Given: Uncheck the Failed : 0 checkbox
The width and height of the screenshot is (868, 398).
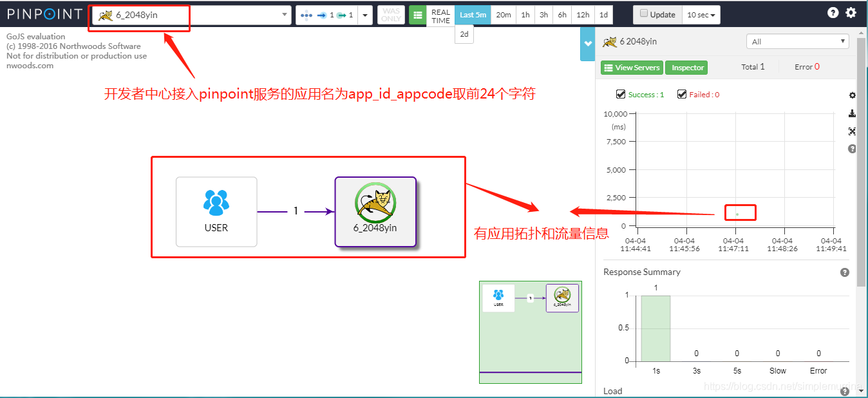Looking at the screenshot, I should pyautogui.click(x=682, y=94).
